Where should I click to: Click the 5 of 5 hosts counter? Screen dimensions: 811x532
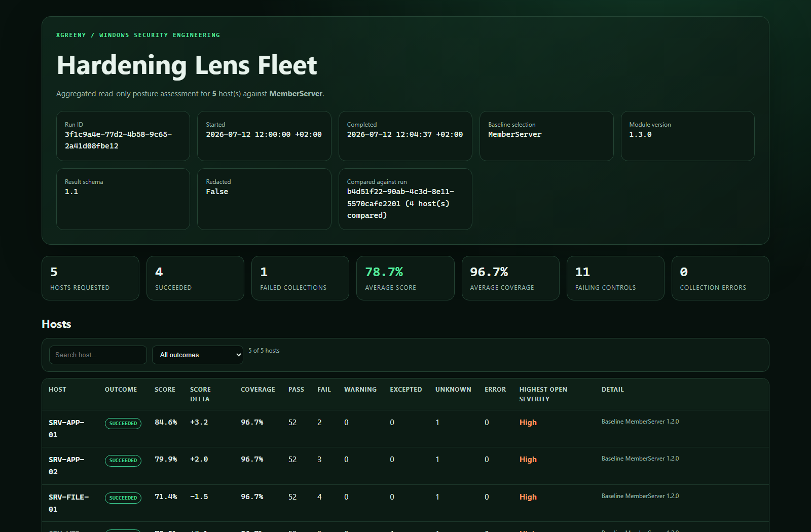(264, 351)
